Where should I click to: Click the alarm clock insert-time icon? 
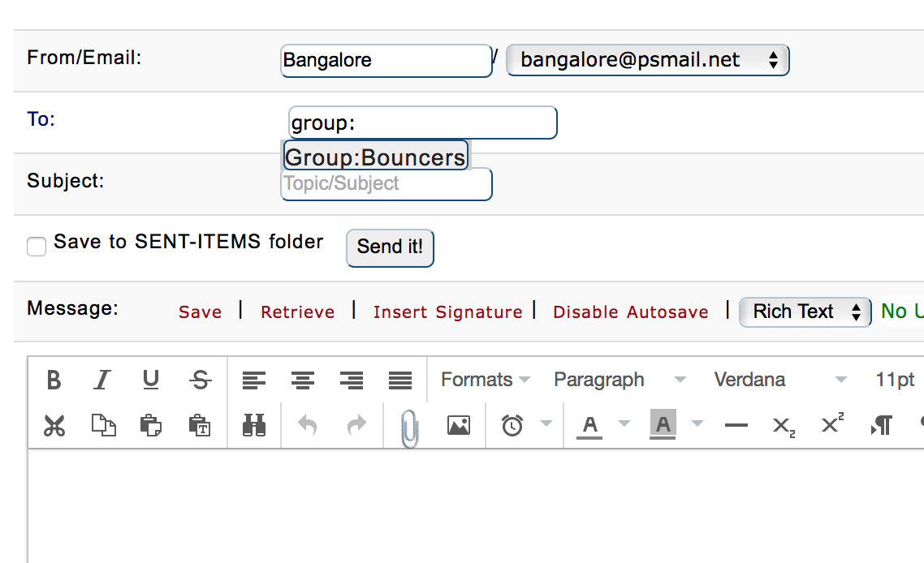pyautogui.click(x=512, y=425)
